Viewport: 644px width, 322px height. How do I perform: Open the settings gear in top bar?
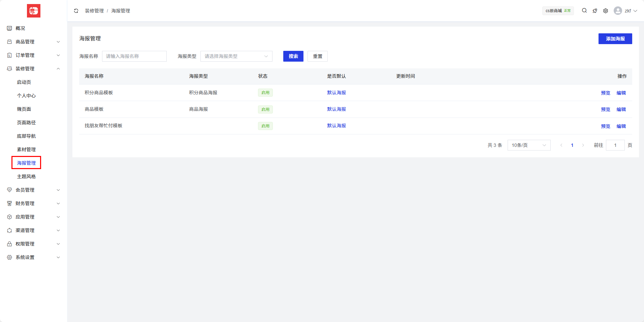[606, 11]
